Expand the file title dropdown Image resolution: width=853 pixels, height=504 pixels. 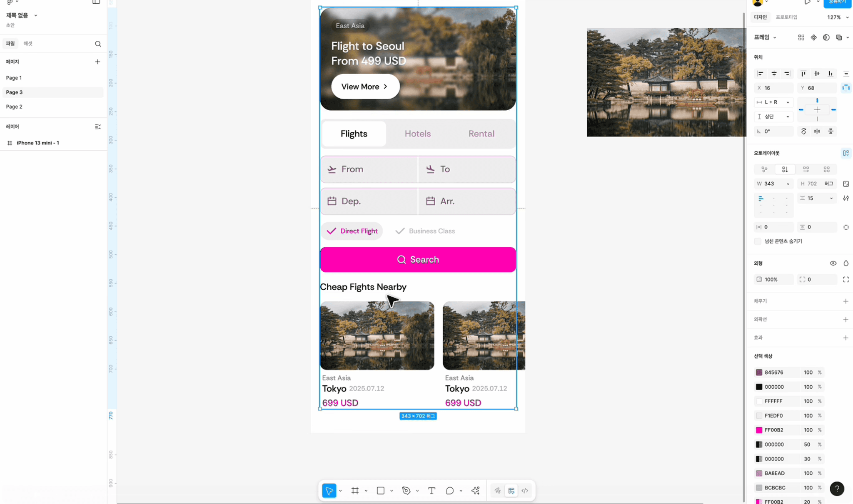35,15
